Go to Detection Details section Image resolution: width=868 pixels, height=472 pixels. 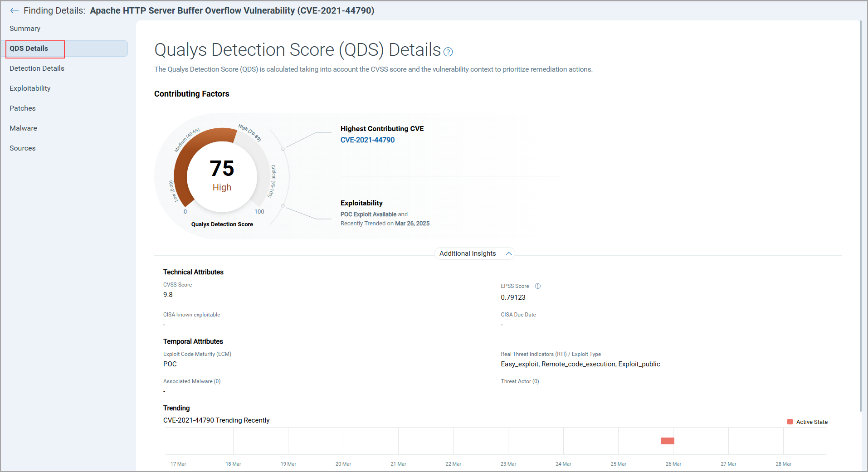tap(37, 68)
